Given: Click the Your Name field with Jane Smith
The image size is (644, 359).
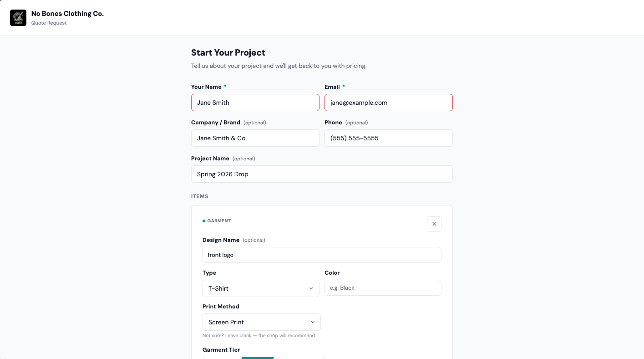Looking at the screenshot, I should 255,103.
